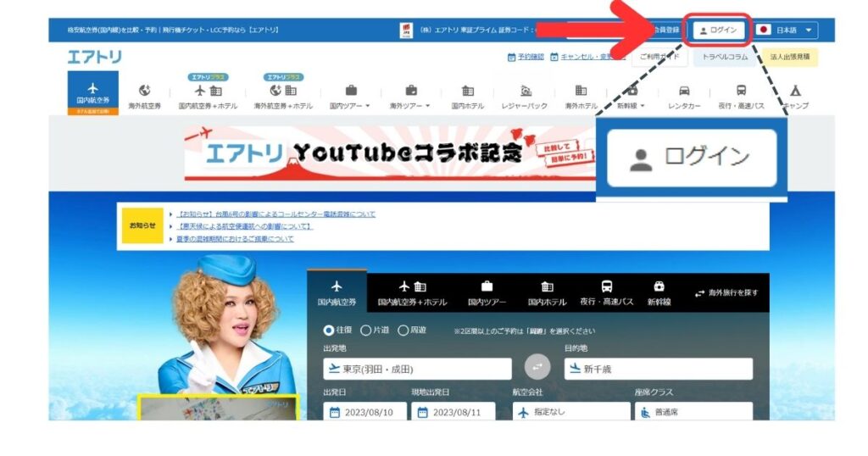This screenshot has height=456, width=868.
Task: Open 海外航空券 globe icon in top navigation
Action: (144, 90)
